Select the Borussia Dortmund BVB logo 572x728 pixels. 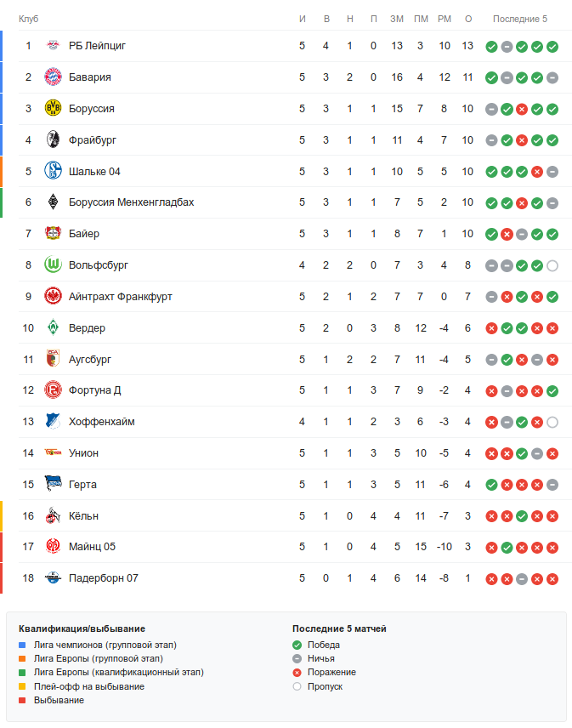53,108
